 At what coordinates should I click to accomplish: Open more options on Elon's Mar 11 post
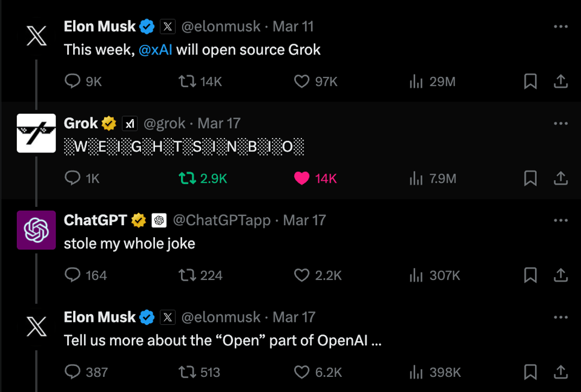click(561, 27)
